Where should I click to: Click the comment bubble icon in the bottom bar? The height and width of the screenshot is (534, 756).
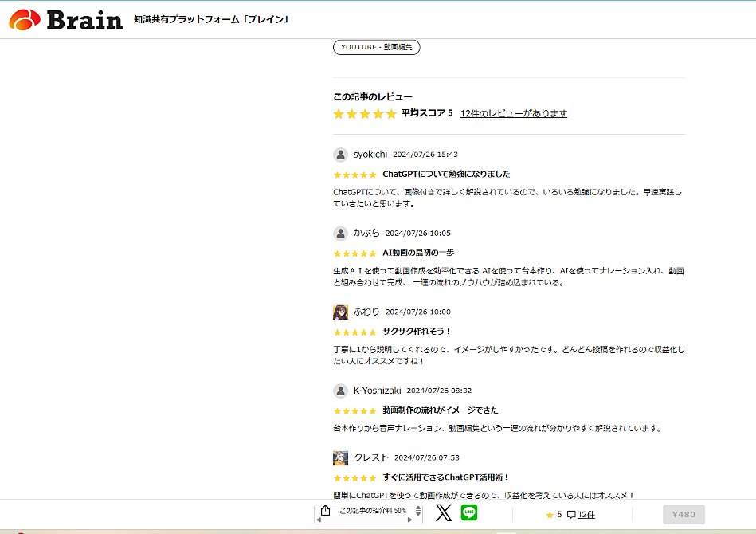[571, 515]
